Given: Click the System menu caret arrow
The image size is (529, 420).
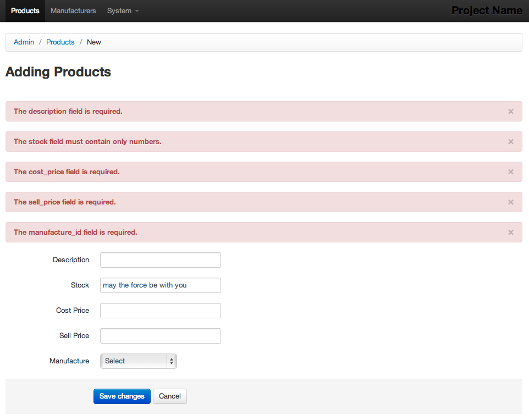Looking at the screenshot, I should [137, 11].
